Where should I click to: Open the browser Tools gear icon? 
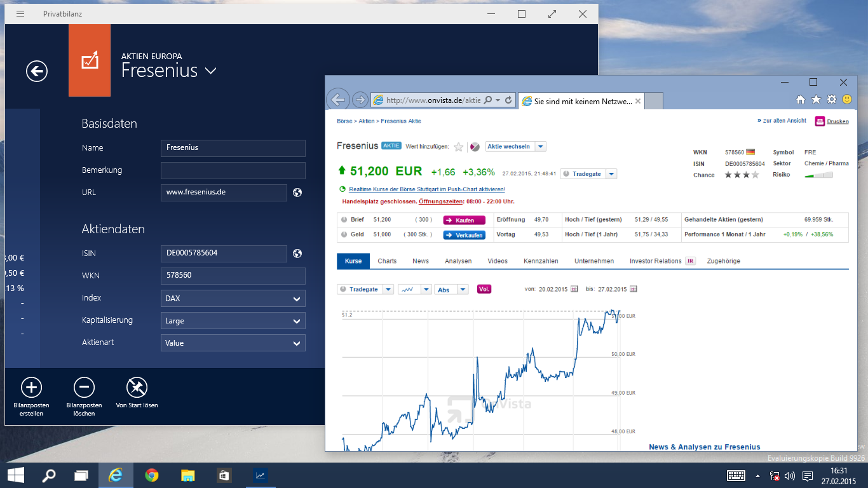click(x=831, y=100)
